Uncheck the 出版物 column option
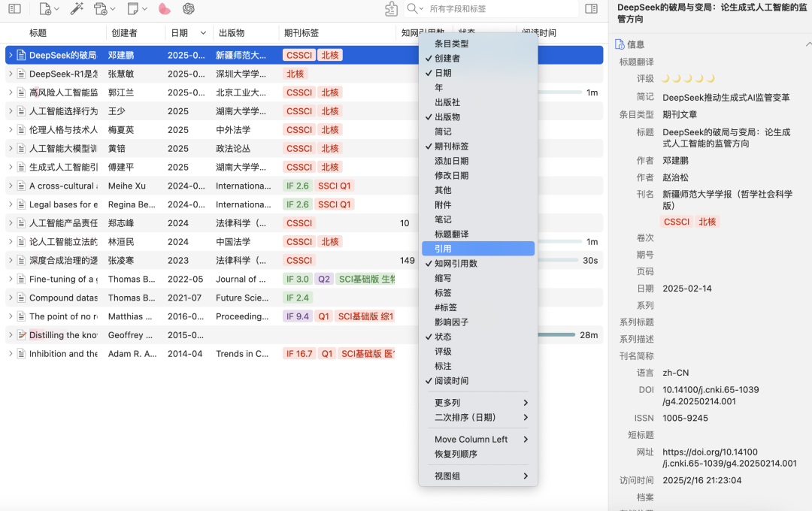Viewport: 812px width, 511px height. click(x=478, y=117)
